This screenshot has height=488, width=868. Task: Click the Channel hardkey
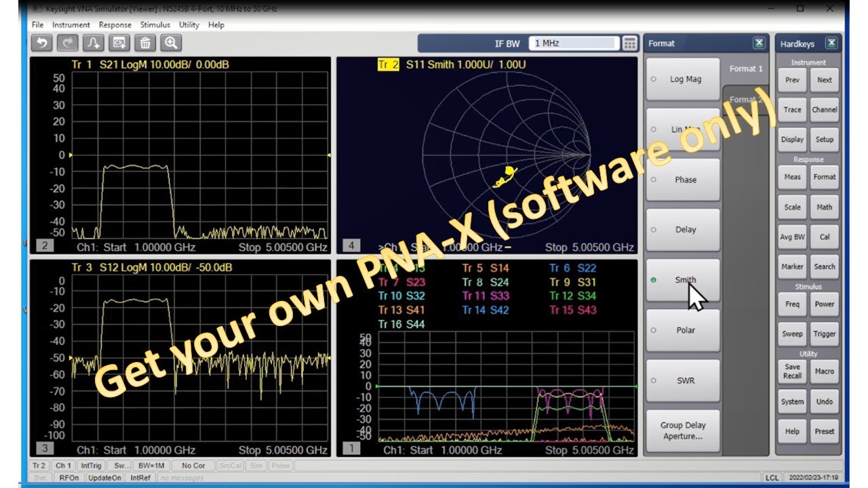(825, 110)
